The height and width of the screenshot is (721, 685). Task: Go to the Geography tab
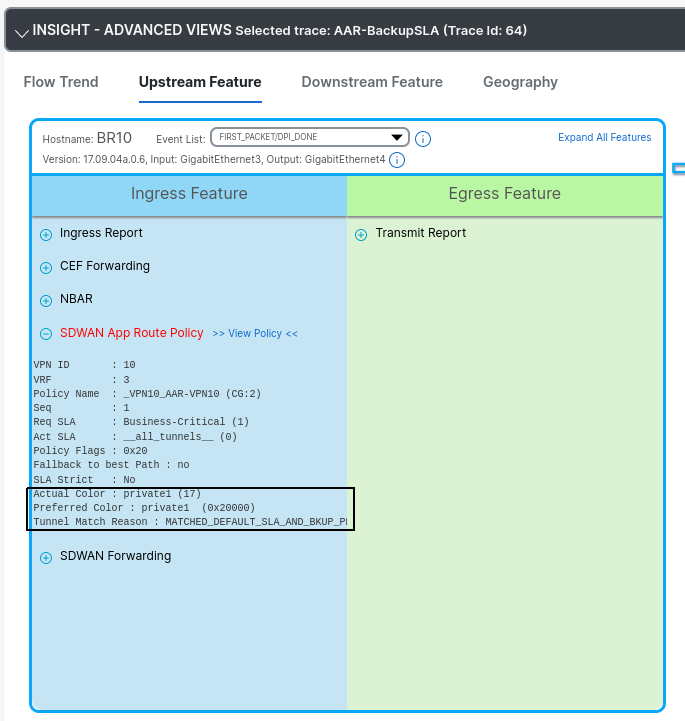[x=520, y=82]
